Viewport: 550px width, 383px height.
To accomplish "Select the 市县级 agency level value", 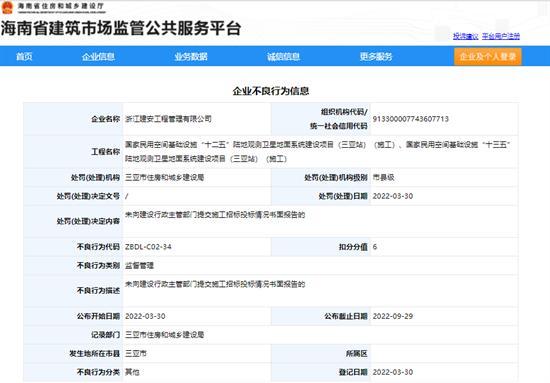I will [x=383, y=177].
